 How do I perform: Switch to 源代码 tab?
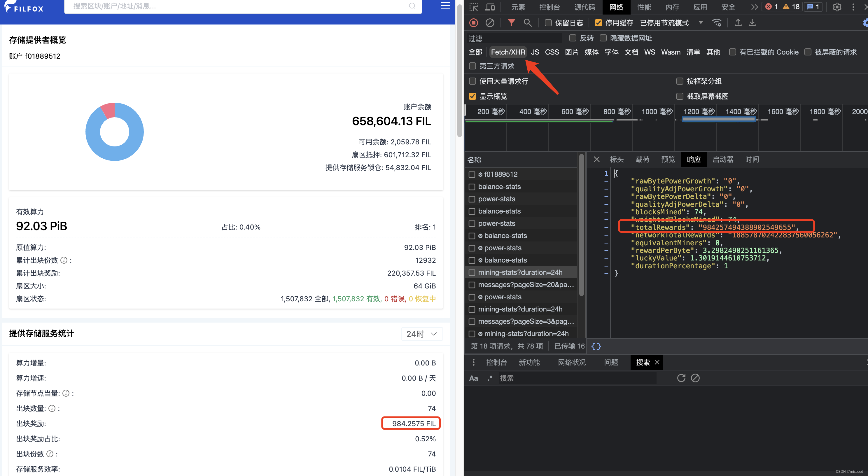[x=584, y=7]
